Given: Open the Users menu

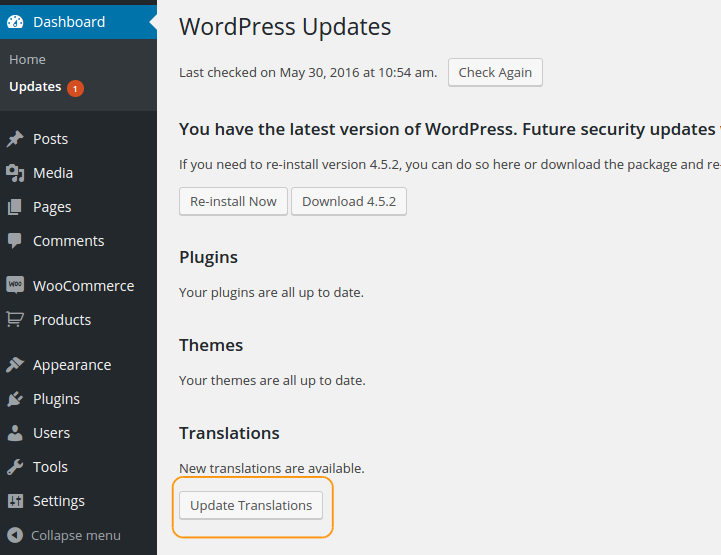Looking at the screenshot, I should pyautogui.click(x=52, y=433).
